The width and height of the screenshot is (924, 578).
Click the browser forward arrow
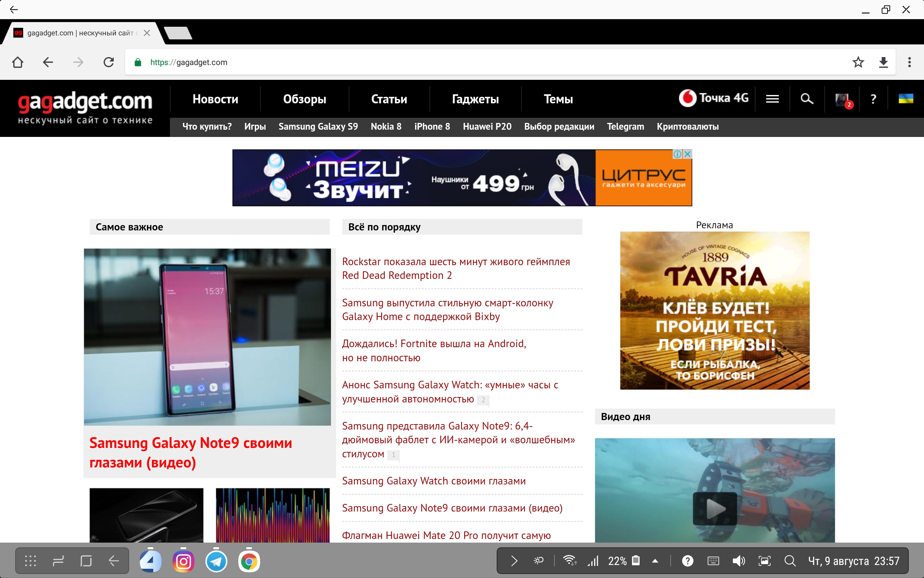tap(78, 62)
